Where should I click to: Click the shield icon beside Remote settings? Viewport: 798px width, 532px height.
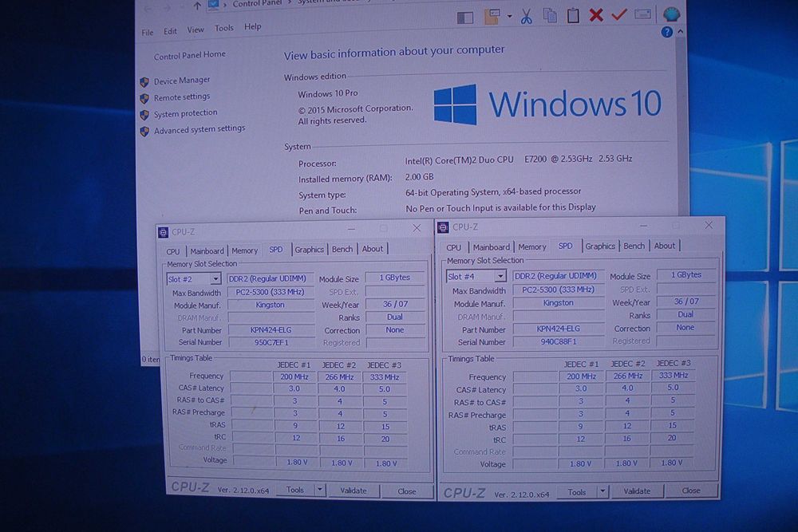point(144,98)
